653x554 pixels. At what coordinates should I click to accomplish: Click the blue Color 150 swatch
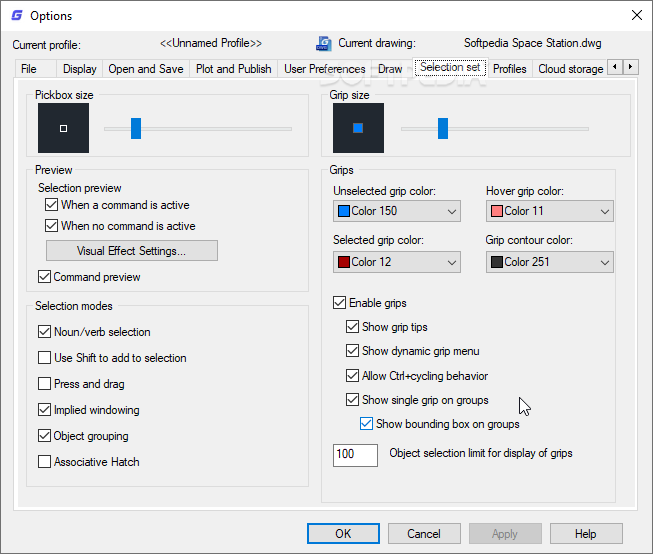pos(344,211)
